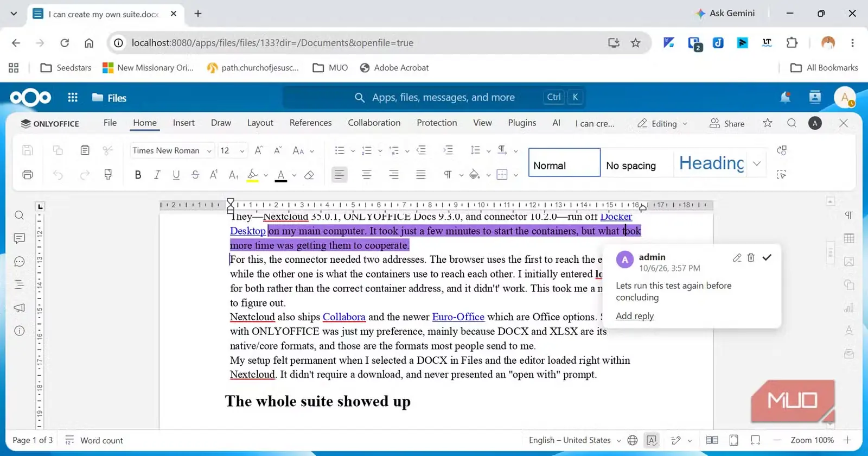Open the highlight color picker
This screenshot has width=868, height=456.
coord(265,175)
